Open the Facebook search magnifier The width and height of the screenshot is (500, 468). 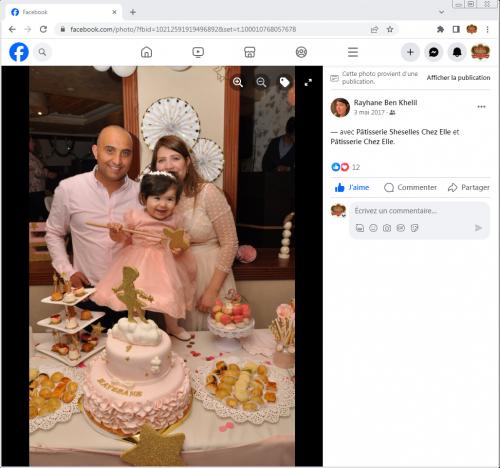(42, 52)
